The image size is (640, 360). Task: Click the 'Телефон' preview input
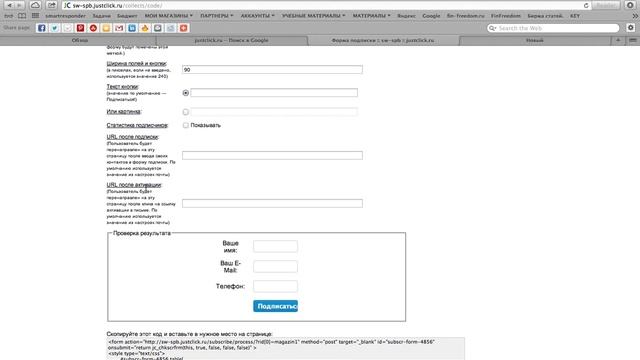coord(276,286)
